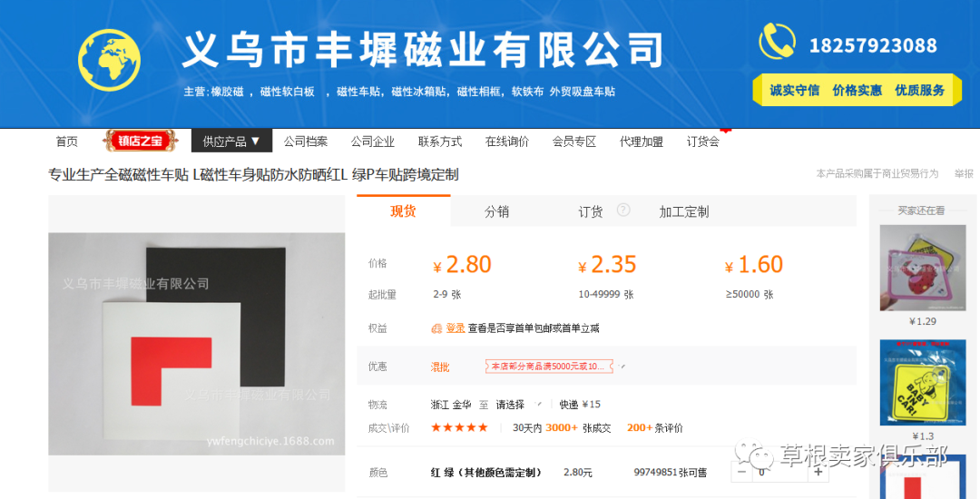Switch to the 加工定制 tab
Viewport: 980px width, 499px height.
point(684,211)
